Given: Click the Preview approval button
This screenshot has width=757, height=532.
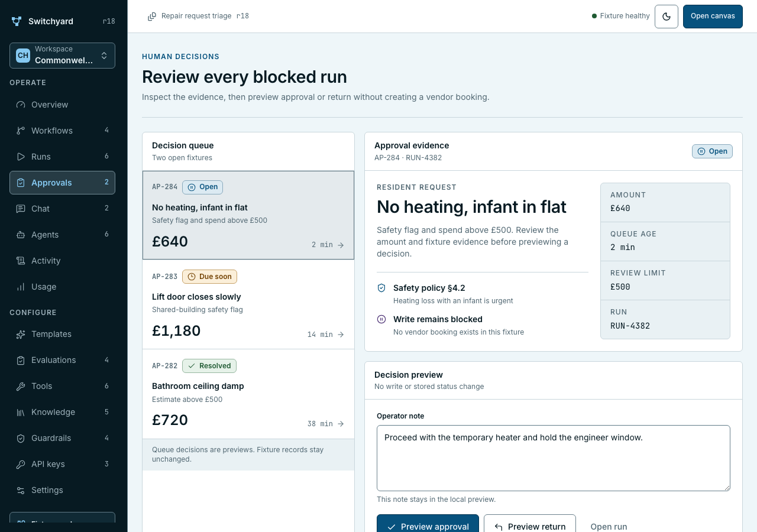Looking at the screenshot, I should (x=428, y=526).
